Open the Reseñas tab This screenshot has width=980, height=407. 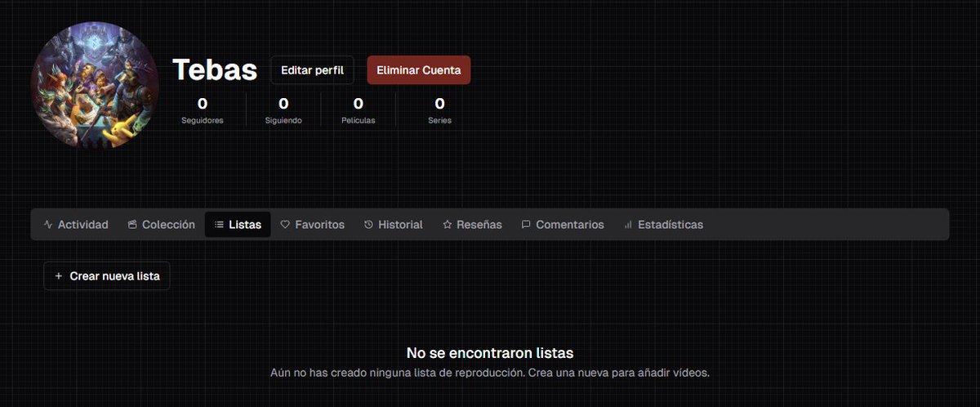[473, 225]
